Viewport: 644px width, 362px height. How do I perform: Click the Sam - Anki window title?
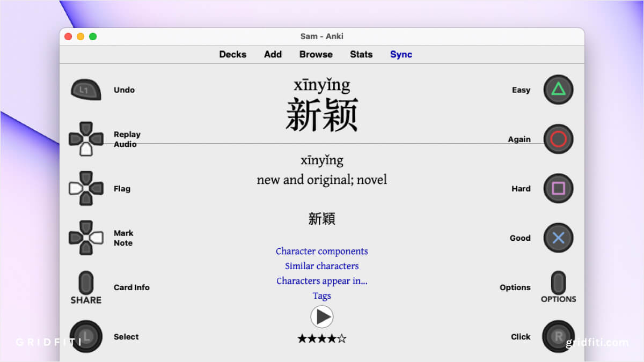(x=322, y=36)
